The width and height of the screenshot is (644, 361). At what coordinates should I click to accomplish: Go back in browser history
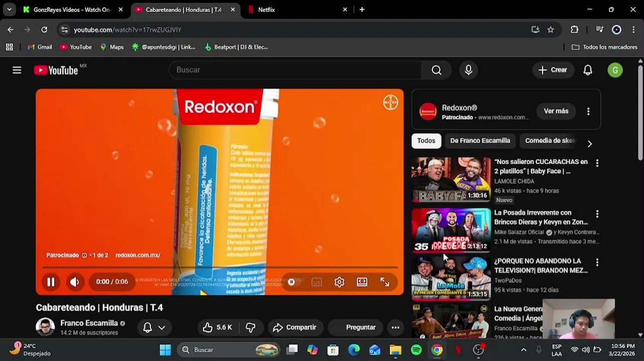(11, 30)
